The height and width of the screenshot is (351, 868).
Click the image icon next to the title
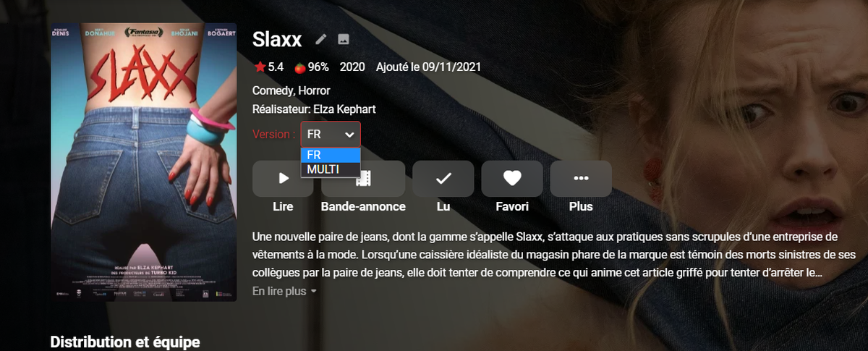point(344,39)
